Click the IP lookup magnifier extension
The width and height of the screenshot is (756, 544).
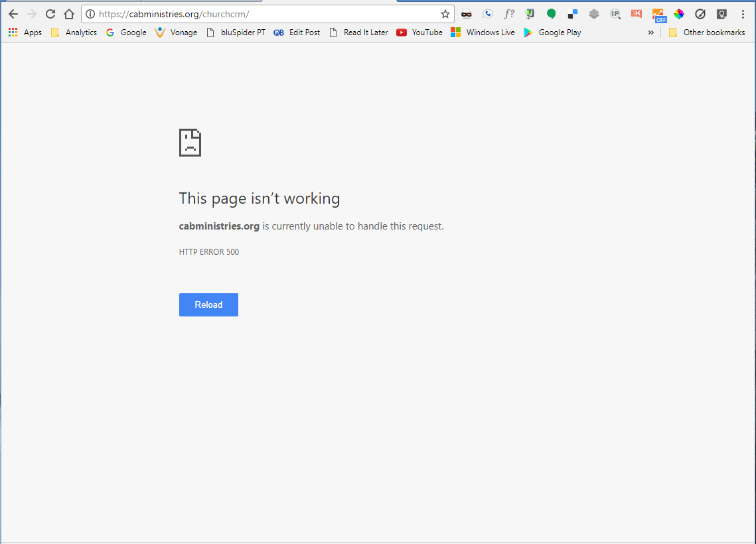pos(615,14)
